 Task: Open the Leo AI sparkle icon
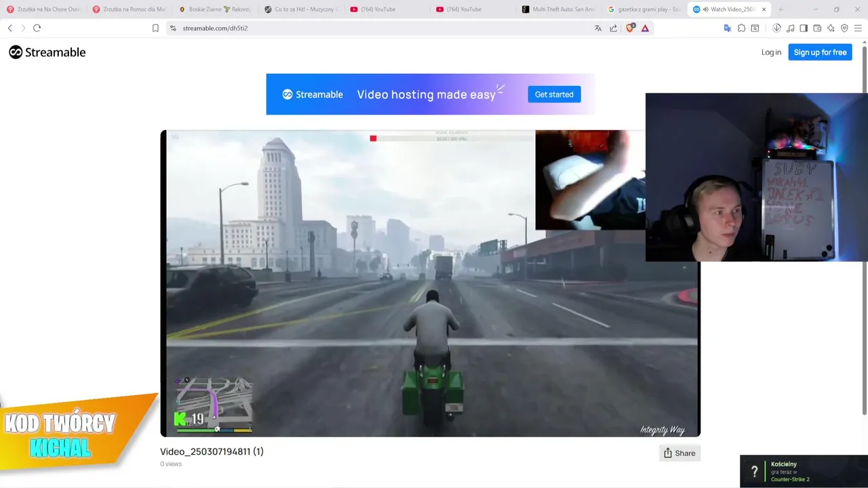click(x=831, y=28)
